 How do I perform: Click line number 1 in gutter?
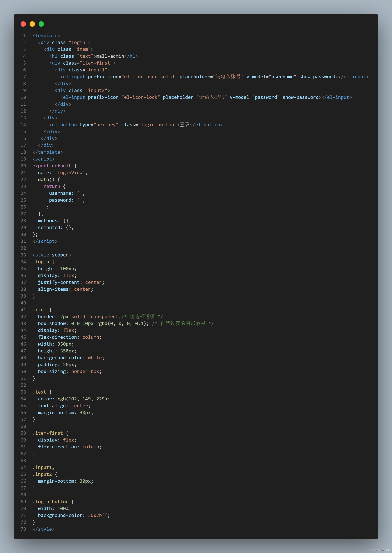tap(24, 36)
